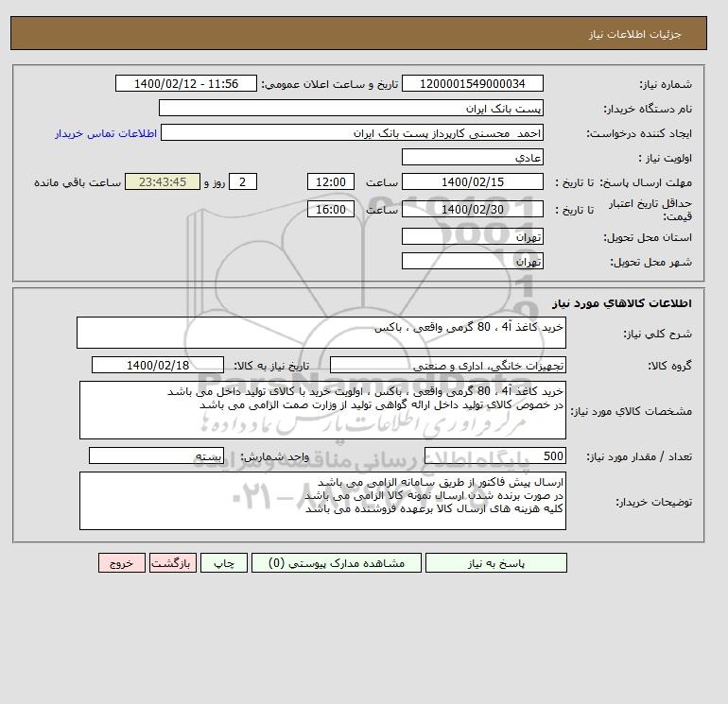The image size is (728, 704).
Task: Click the goods group field تجهیزات خانگی، اداری و صنعتی
Action: point(447,365)
